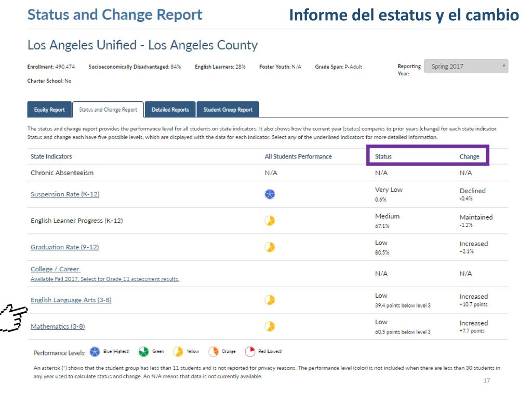Click the 80.5% graduation status value

[x=382, y=252]
